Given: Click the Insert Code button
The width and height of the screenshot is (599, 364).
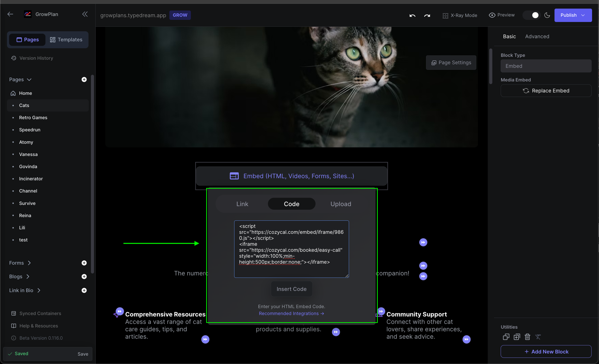Looking at the screenshot, I should coord(292,289).
